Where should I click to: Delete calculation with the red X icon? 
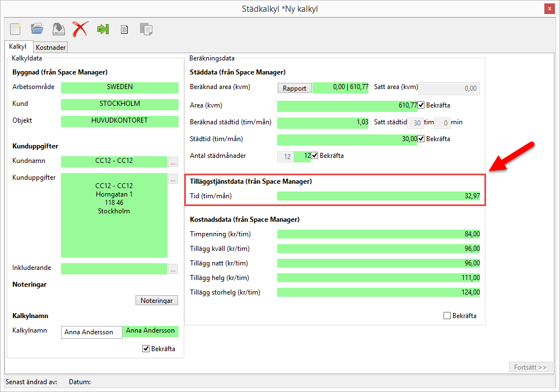click(80, 29)
